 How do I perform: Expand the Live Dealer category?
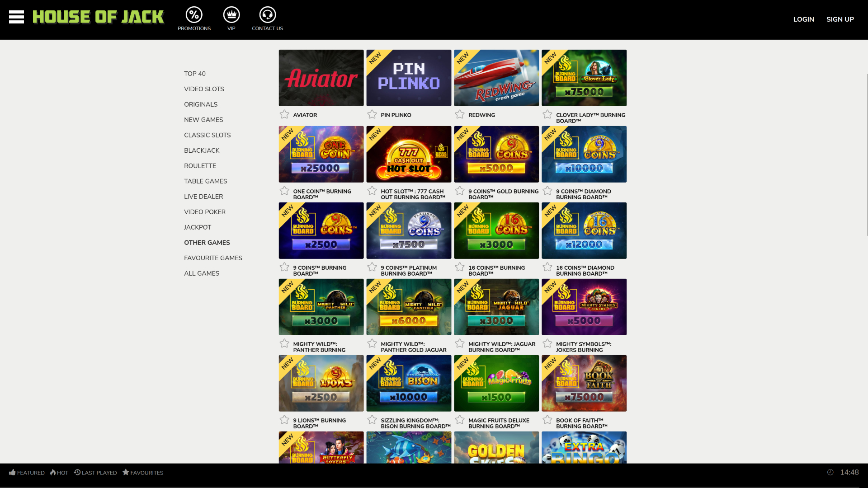(x=203, y=196)
